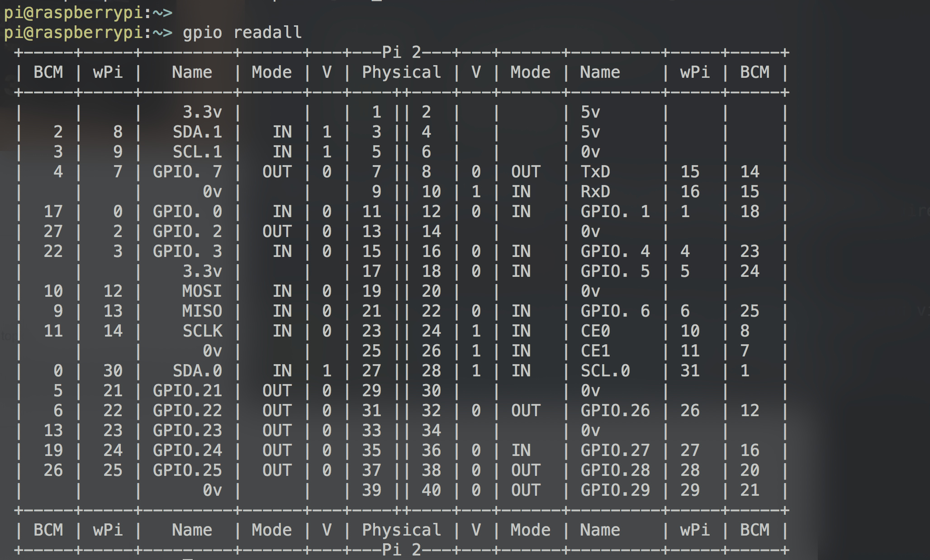This screenshot has height=560, width=930.
Task: Click the SCL.1 pin name
Action: (x=197, y=152)
